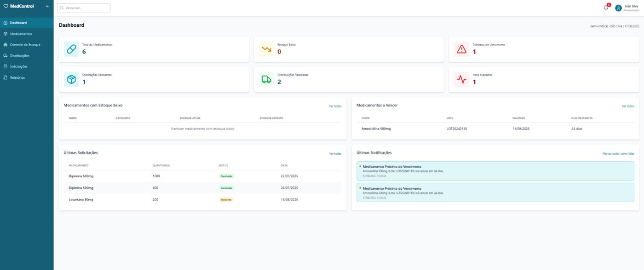Click the 24 dias remaining value
The width and height of the screenshot is (644, 270).
tap(576, 129)
